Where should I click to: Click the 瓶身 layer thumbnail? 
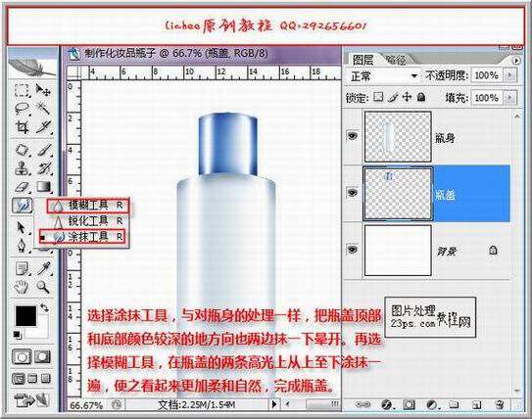point(398,136)
